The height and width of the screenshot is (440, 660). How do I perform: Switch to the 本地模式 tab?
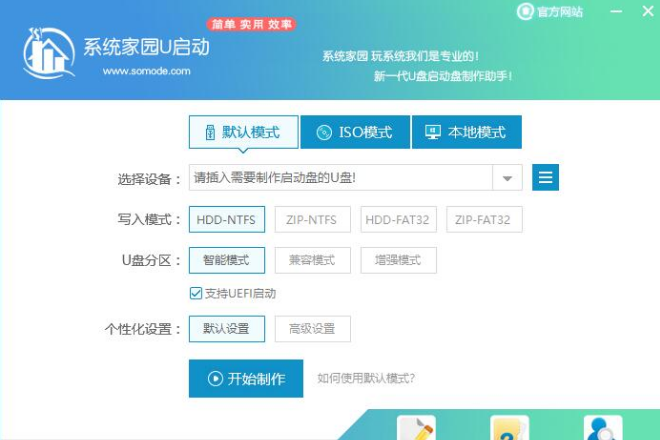tap(466, 132)
